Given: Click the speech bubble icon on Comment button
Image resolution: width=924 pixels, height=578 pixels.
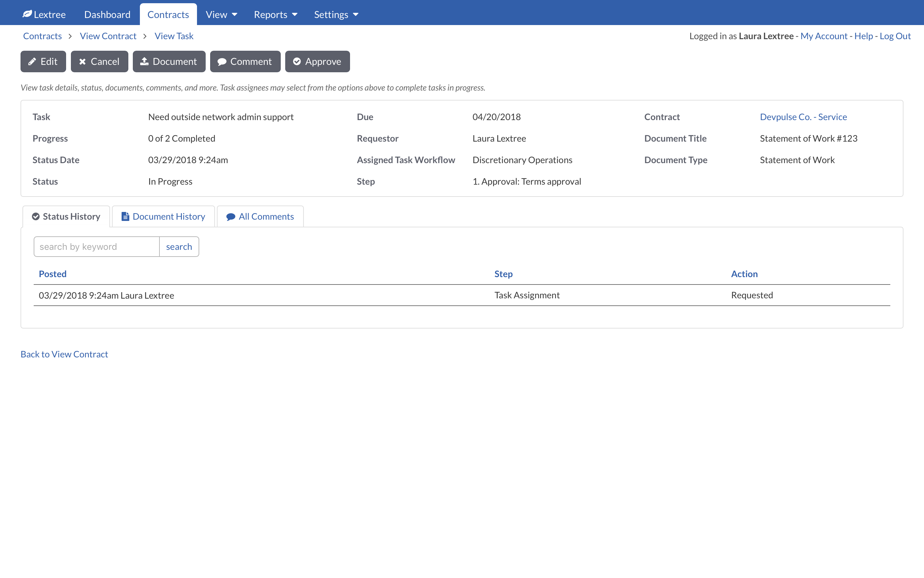Looking at the screenshot, I should (x=222, y=62).
